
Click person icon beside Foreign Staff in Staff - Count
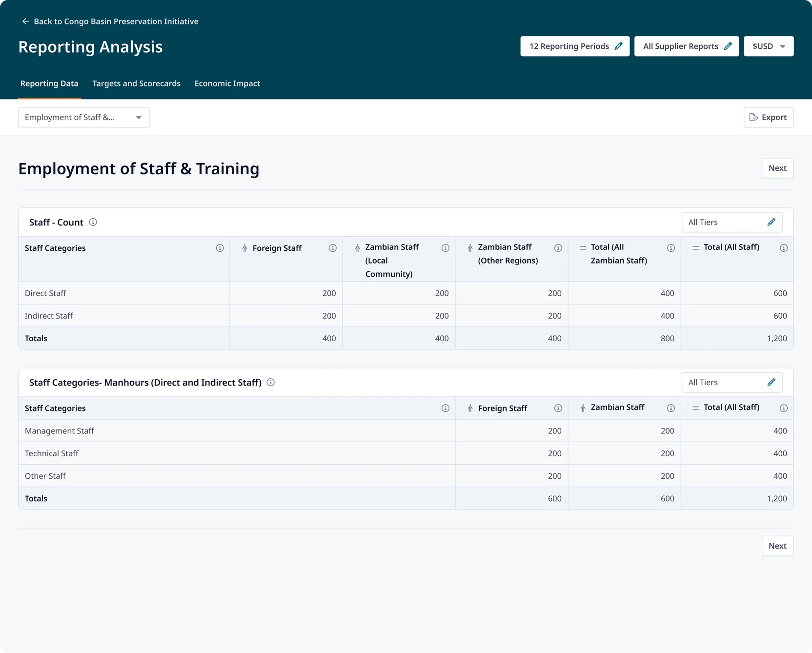(x=245, y=248)
